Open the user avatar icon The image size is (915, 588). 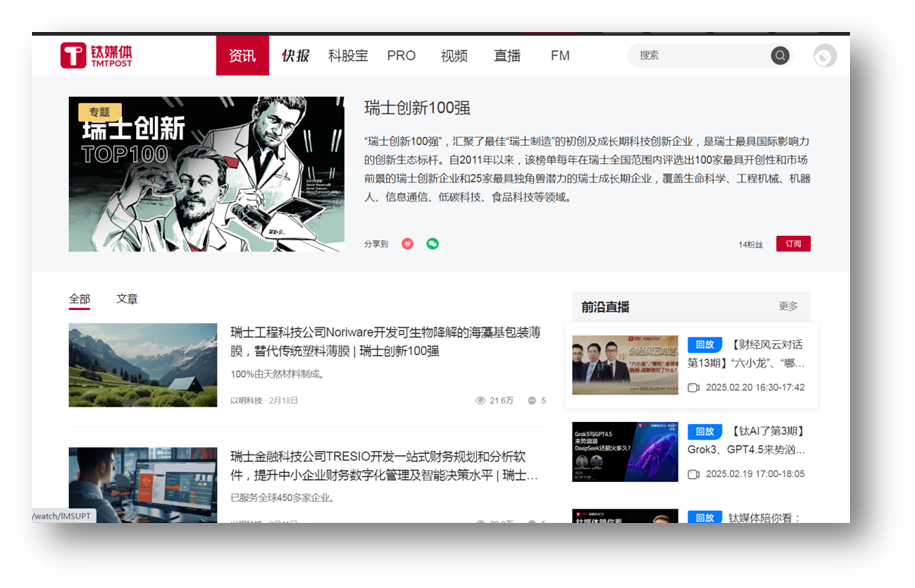tap(825, 56)
